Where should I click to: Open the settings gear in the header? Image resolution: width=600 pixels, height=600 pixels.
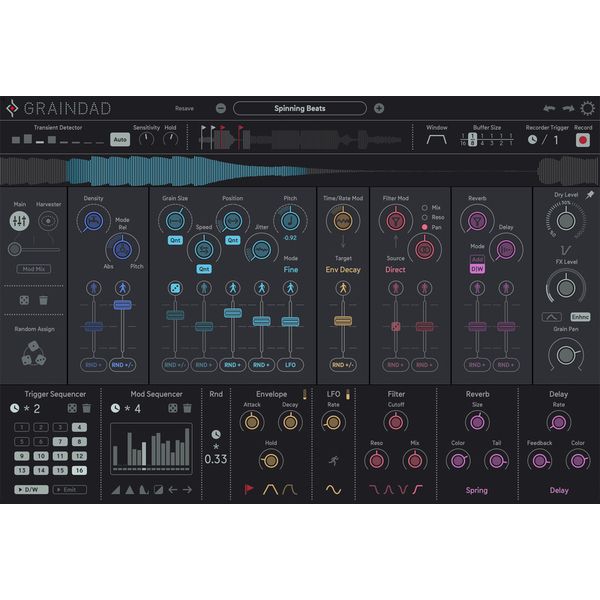tap(587, 108)
